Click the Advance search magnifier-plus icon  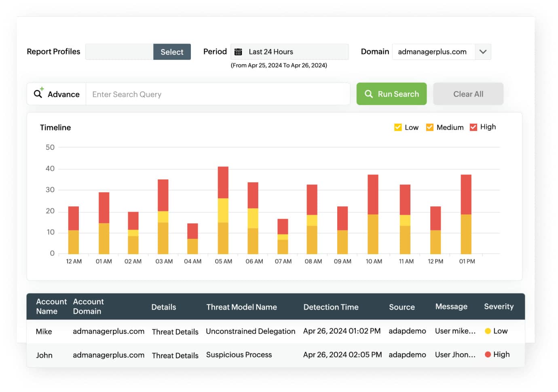(38, 93)
